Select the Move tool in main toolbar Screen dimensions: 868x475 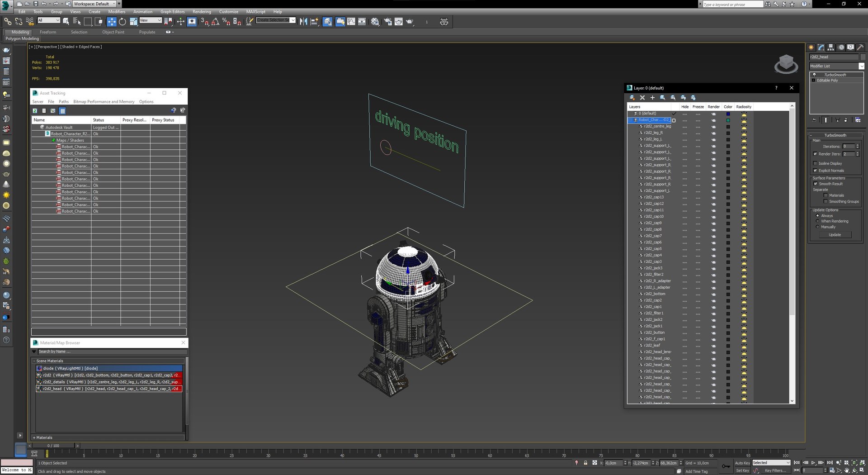(112, 21)
